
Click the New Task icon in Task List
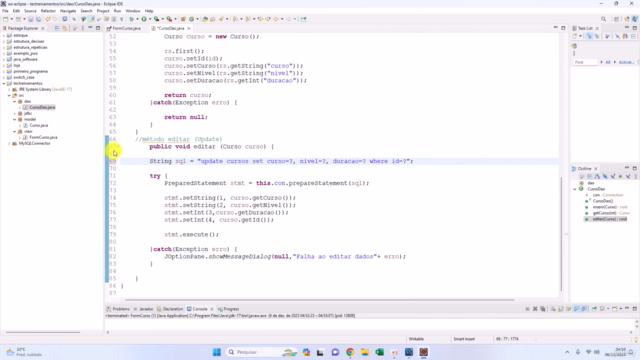tap(574, 36)
